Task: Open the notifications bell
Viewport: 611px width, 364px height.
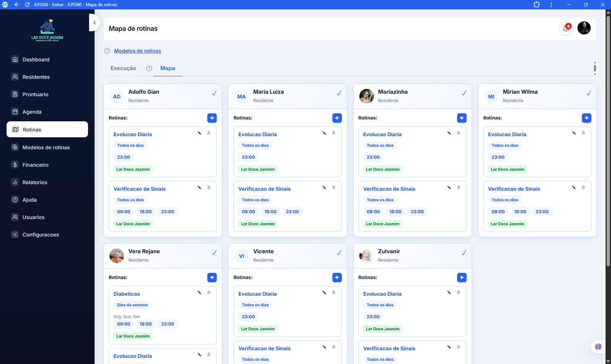Action: pyautogui.click(x=566, y=28)
